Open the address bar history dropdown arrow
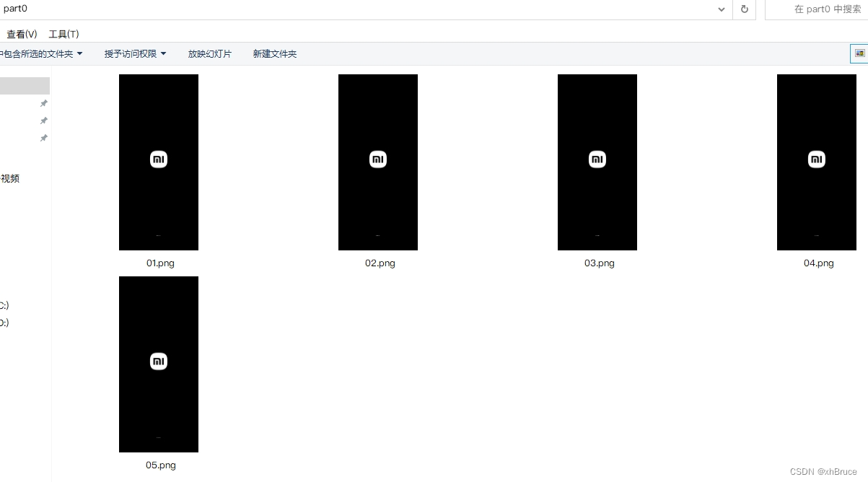This screenshot has height=482, width=868. tap(722, 9)
